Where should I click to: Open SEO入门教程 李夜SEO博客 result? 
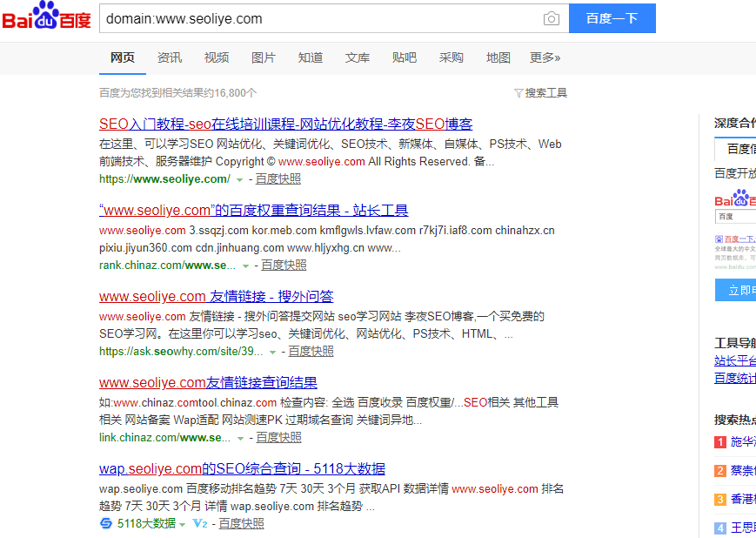tap(286, 124)
